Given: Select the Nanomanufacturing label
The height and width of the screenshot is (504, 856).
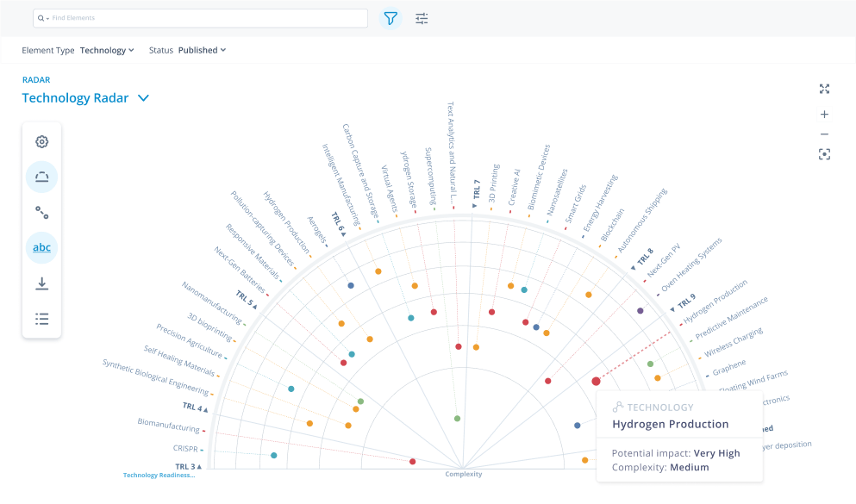Looking at the screenshot, I should pyautogui.click(x=212, y=302).
